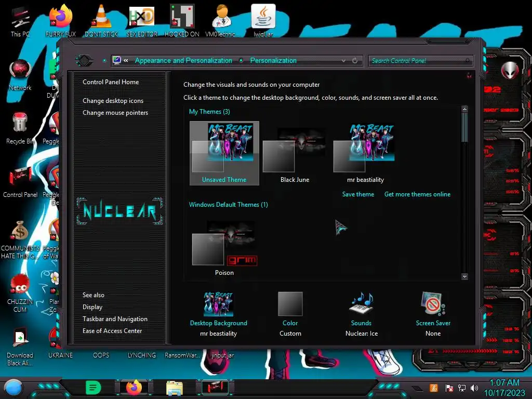Screen dimensions: 532x399
Task: Select the Poison default theme
Action: 224,248
